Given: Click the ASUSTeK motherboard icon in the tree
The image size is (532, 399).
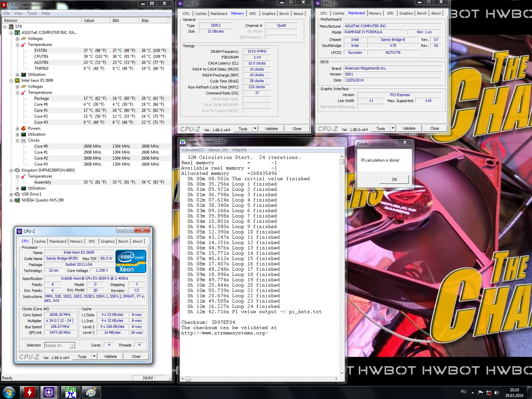Looking at the screenshot, I should (x=17, y=33).
